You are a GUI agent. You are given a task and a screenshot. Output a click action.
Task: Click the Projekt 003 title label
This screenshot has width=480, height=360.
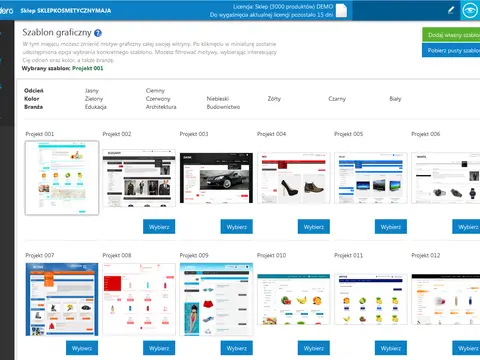(194, 134)
